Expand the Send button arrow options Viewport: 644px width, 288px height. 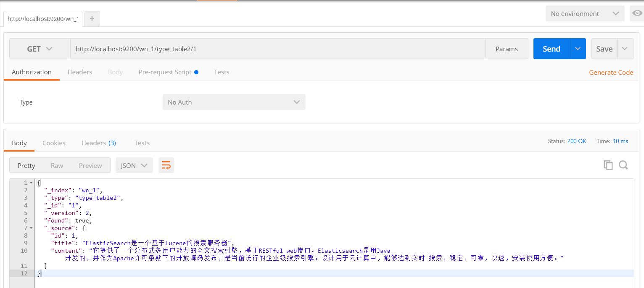[x=578, y=49]
